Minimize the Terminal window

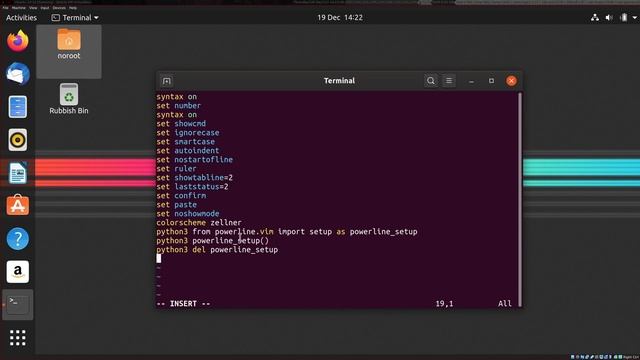[471, 81]
